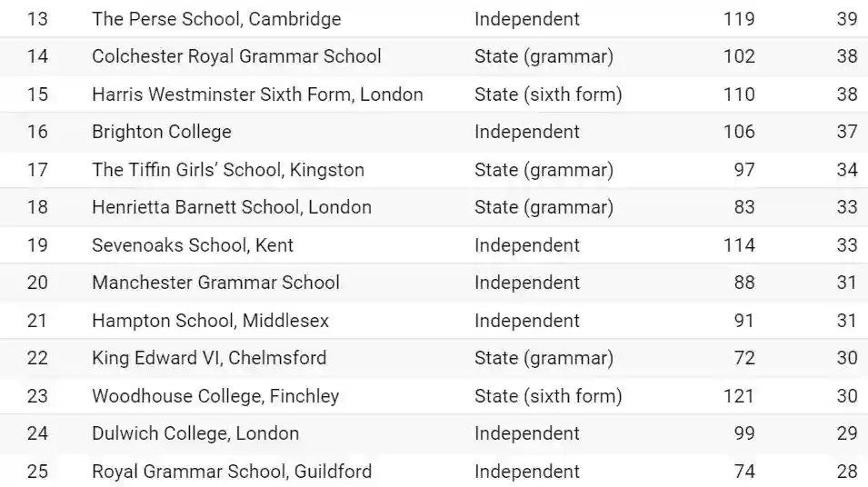Click Sevenoaks School, Kent name

coord(193,245)
